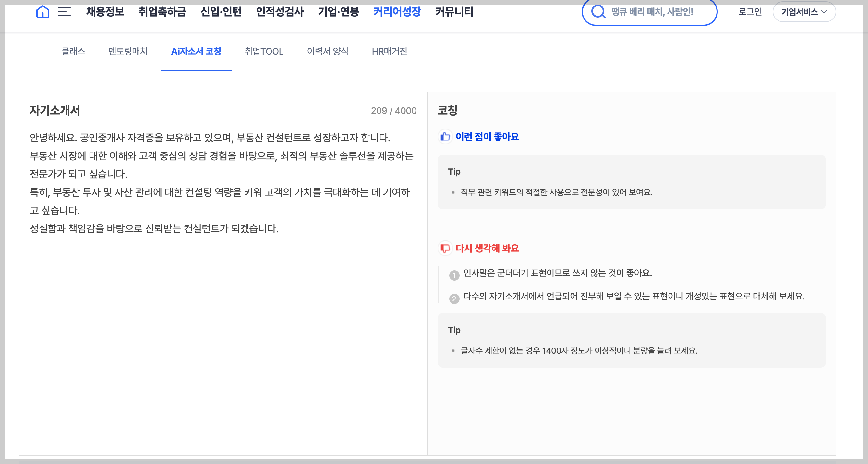The height and width of the screenshot is (464, 868).
Task: Click the blue thumbs-up icon
Action: tap(445, 137)
